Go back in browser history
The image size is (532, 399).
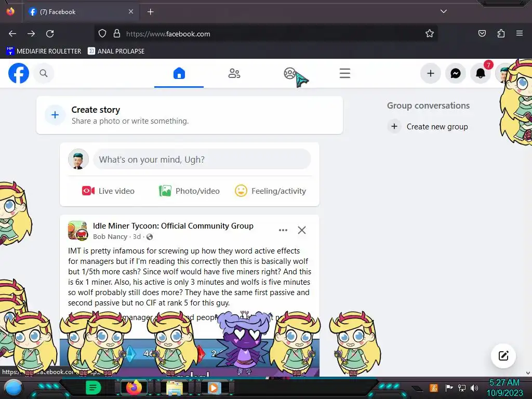(x=12, y=34)
